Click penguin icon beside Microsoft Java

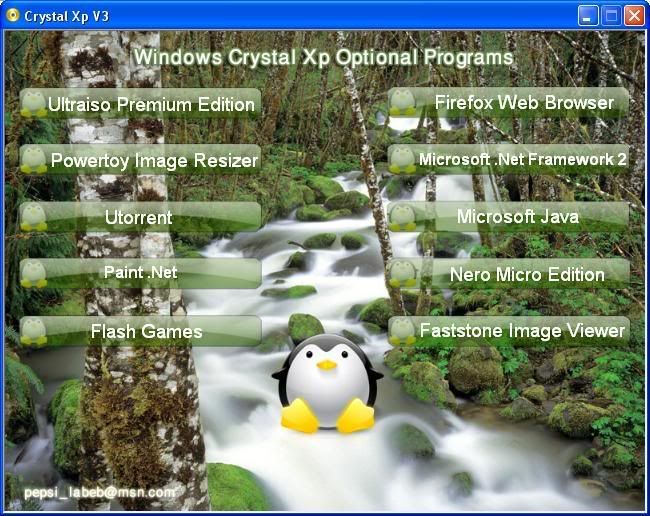point(402,217)
